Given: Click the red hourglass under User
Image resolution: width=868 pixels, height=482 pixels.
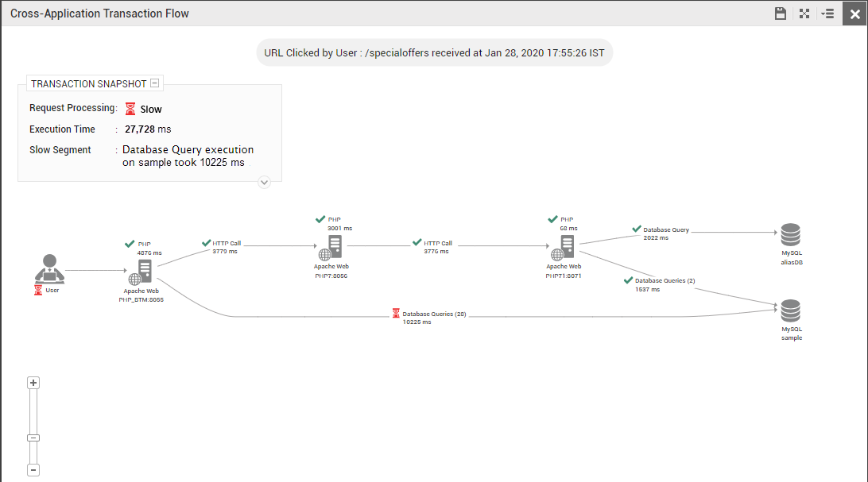Looking at the screenshot, I should tap(38, 290).
